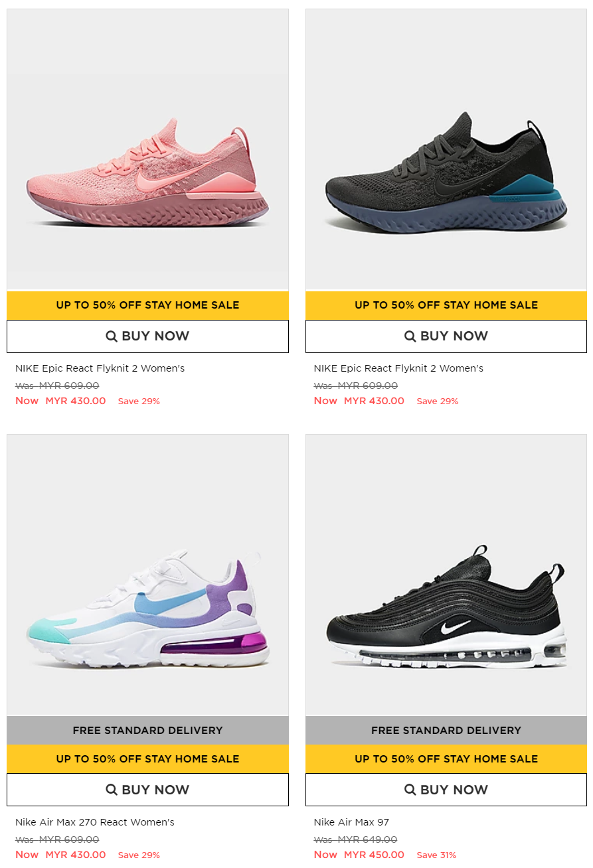Image resolution: width=593 pixels, height=868 pixels.
Task: Click Buy Now for Nike Air Max 97
Action: tap(446, 790)
